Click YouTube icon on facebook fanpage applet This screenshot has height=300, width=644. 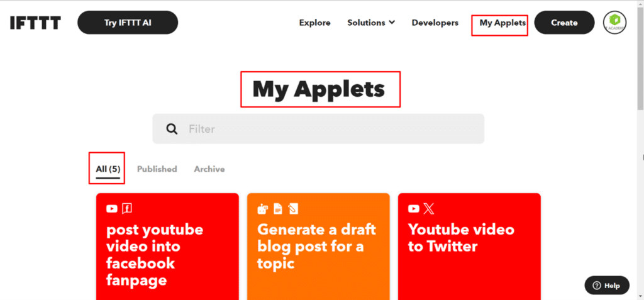coord(112,209)
